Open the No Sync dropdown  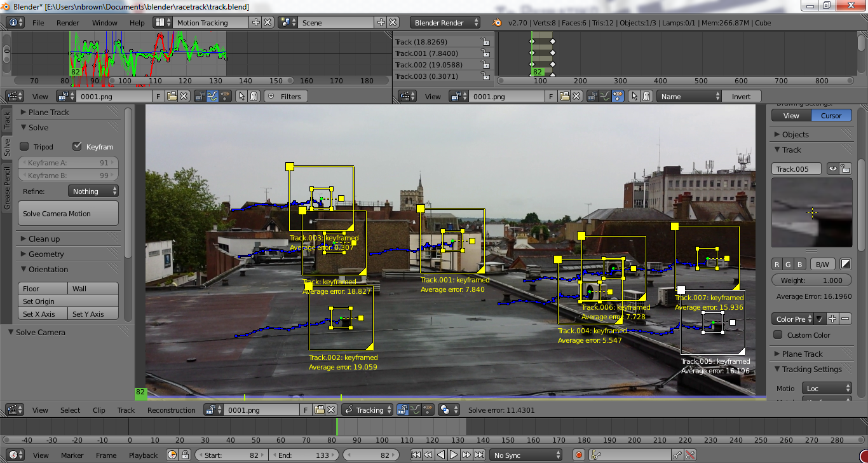[527, 455]
